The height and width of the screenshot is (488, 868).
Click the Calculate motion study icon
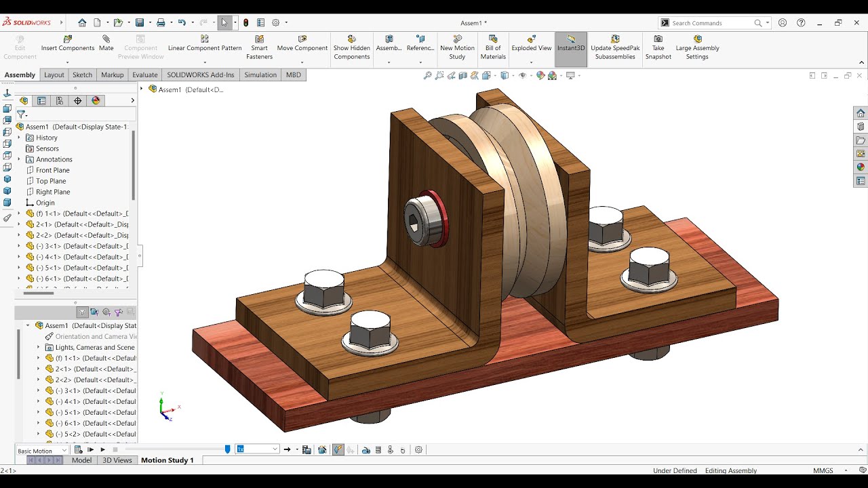78,449
